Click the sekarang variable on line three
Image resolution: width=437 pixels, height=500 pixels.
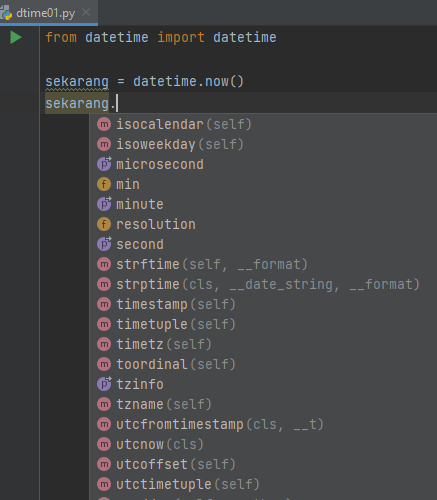(77, 82)
